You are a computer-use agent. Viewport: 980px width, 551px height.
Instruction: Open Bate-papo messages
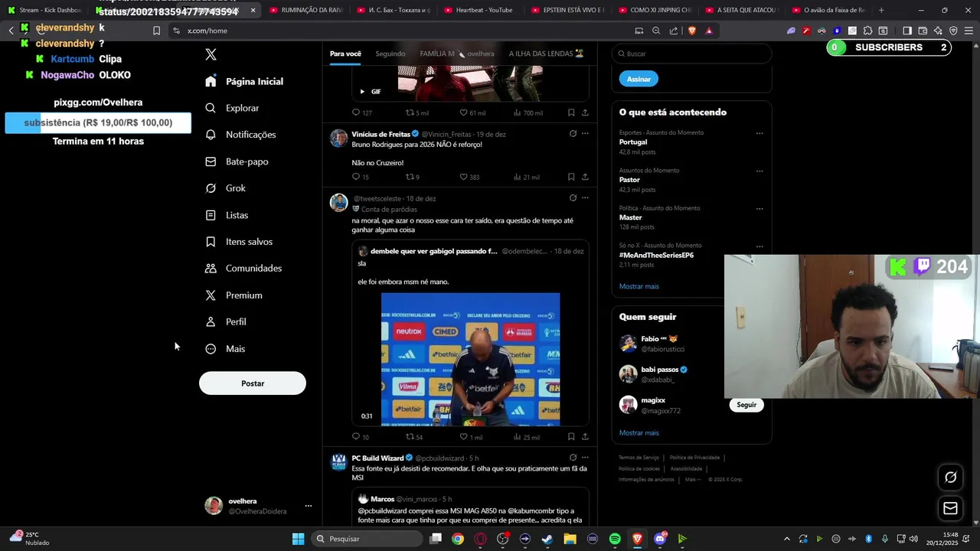point(237,161)
